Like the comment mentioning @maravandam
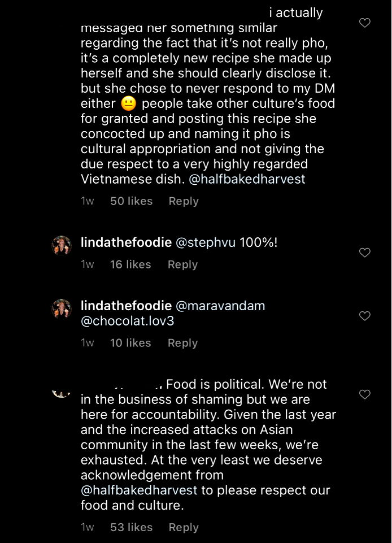 365,316
